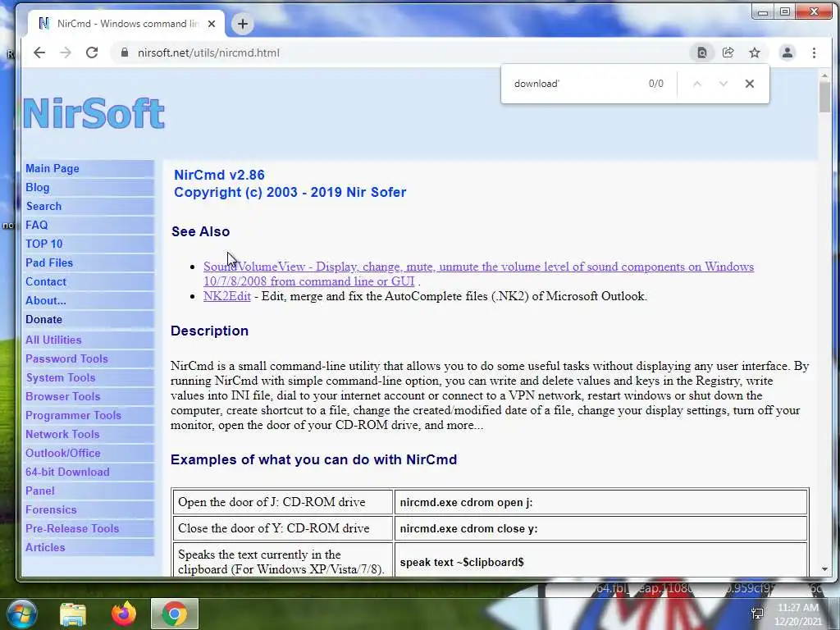Open the Chrome profile avatar
840x630 pixels.
787,52
